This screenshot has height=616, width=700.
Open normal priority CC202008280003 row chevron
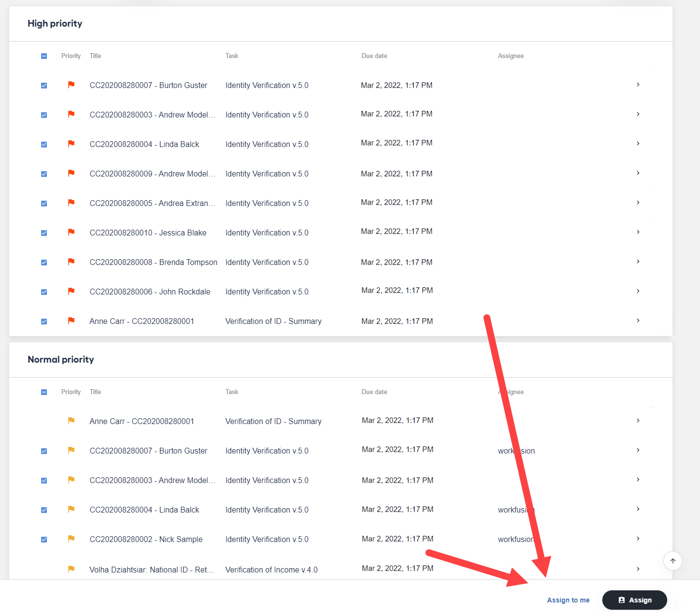pyautogui.click(x=638, y=480)
